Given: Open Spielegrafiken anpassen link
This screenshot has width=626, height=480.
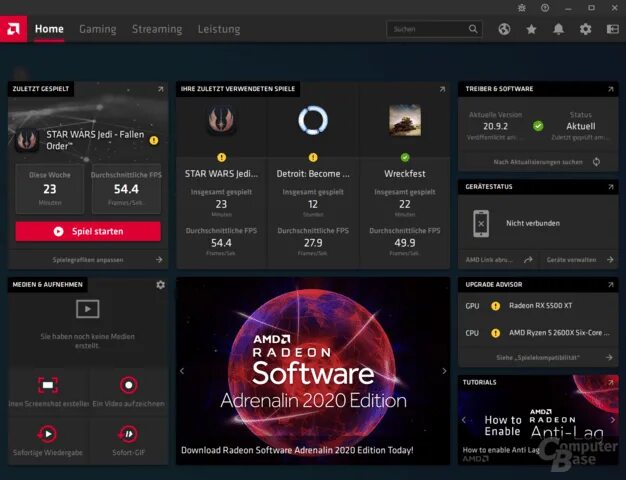Looking at the screenshot, I should (88, 260).
